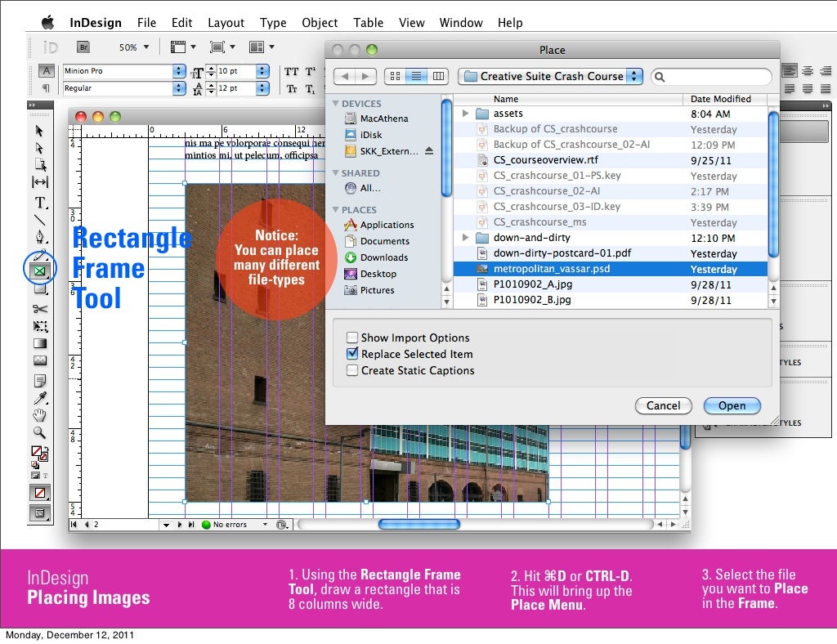The image size is (837, 644).
Task: Click the Place dialog search field
Action: 715,76
